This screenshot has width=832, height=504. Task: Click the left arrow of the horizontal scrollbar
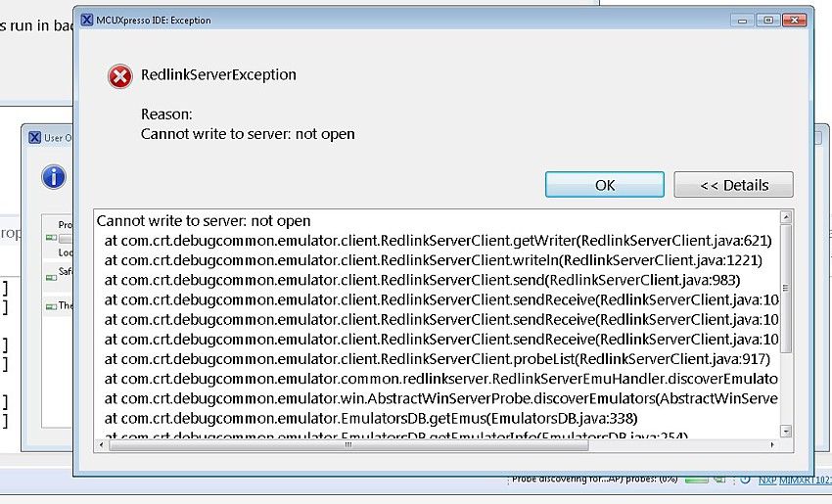coord(102,445)
